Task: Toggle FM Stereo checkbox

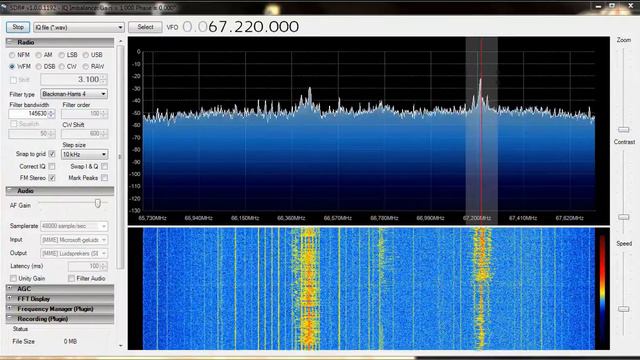Action: 52,178
